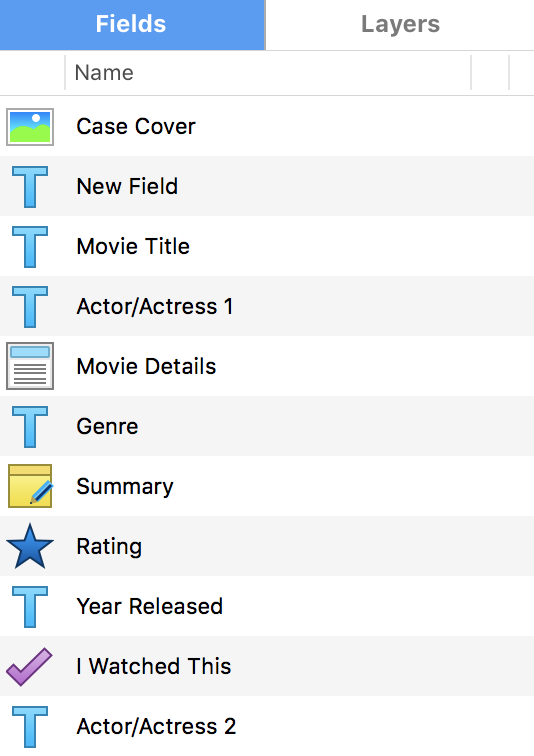The image size is (534, 756).
Task: Click the Rating star icon
Action: pos(30,546)
